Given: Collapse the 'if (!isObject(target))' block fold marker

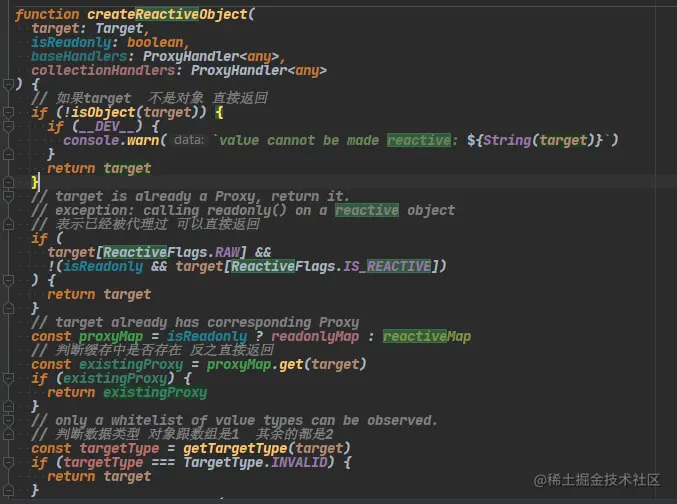Looking at the screenshot, I should coord(8,113).
